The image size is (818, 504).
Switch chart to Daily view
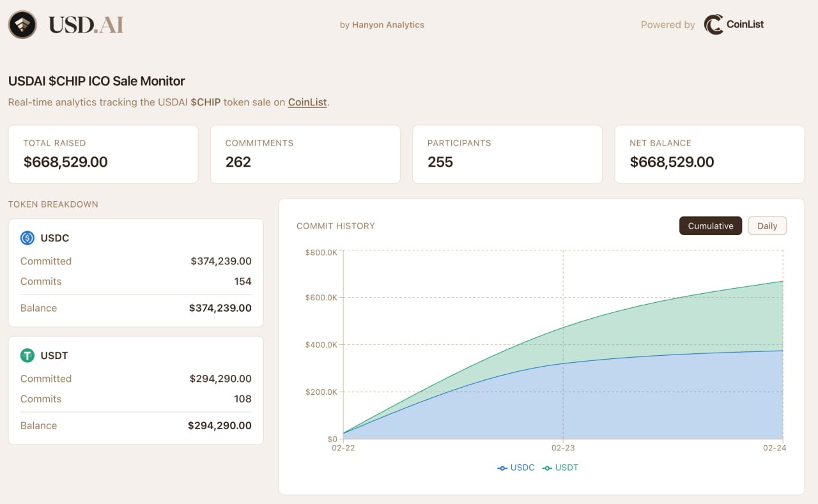767,226
